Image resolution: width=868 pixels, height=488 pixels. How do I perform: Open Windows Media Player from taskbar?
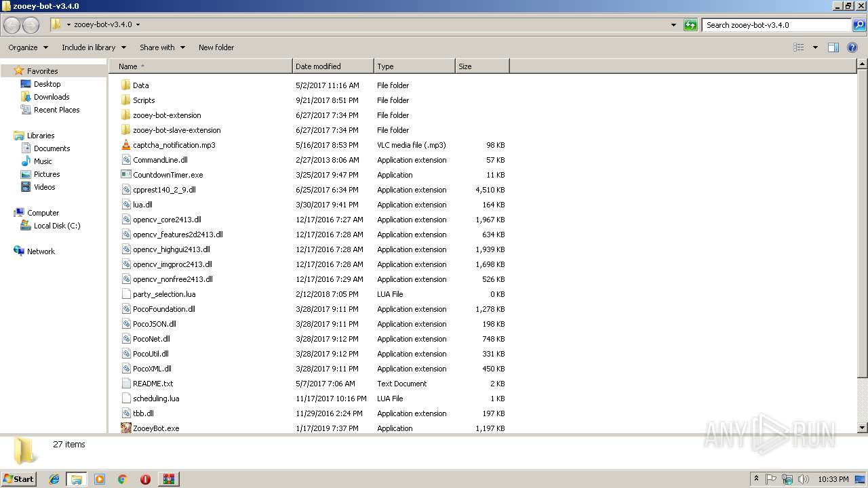tap(99, 479)
